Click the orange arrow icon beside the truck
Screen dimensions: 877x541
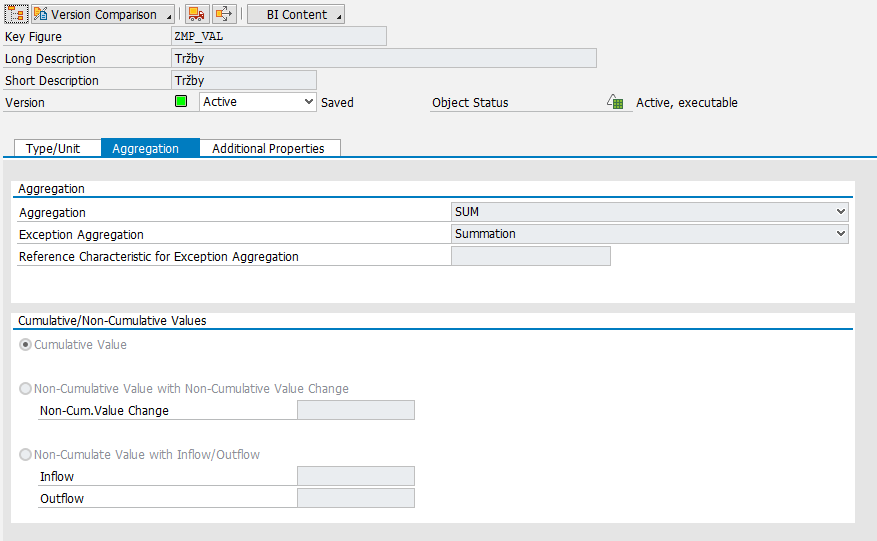tap(225, 14)
